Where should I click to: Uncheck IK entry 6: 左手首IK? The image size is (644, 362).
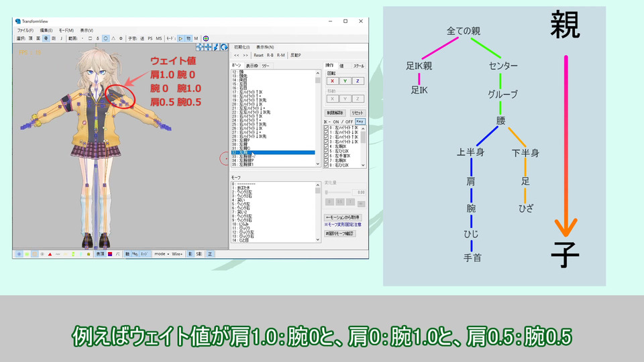click(327, 156)
